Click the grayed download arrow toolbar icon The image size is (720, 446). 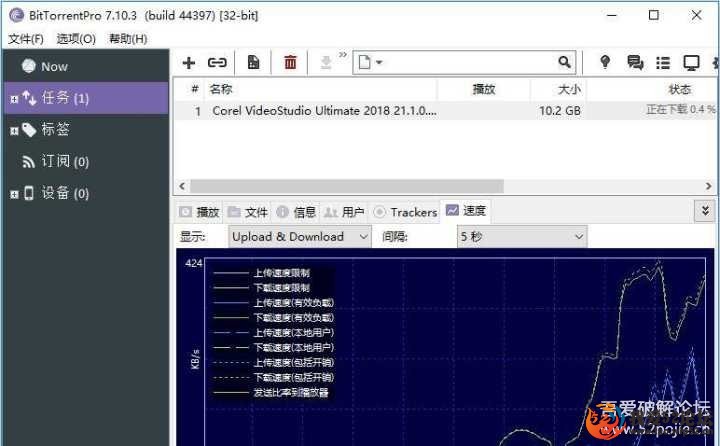326,62
